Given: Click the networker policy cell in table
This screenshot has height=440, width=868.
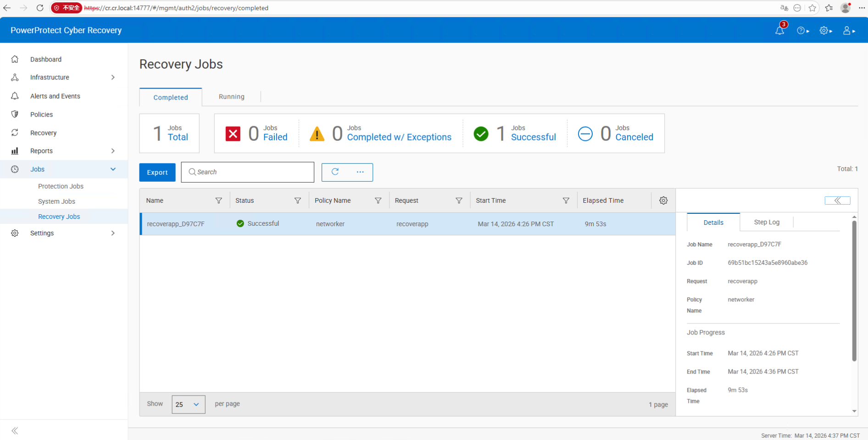Looking at the screenshot, I should click(330, 224).
